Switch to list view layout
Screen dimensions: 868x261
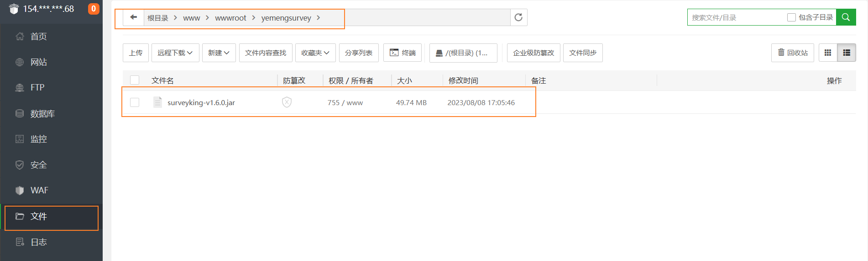[x=847, y=53]
